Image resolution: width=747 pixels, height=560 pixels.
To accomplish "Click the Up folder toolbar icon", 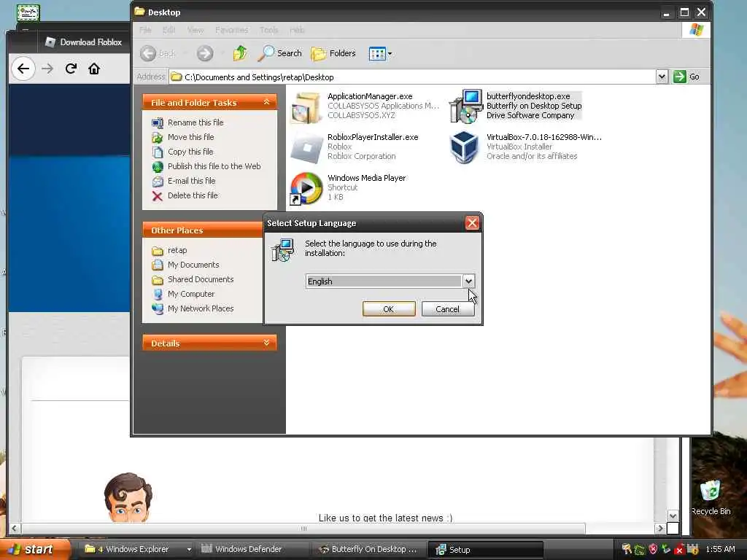I will (x=239, y=53).
